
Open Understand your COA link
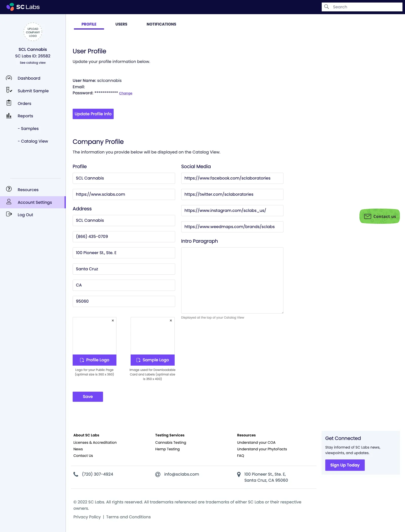pos(256,442)
